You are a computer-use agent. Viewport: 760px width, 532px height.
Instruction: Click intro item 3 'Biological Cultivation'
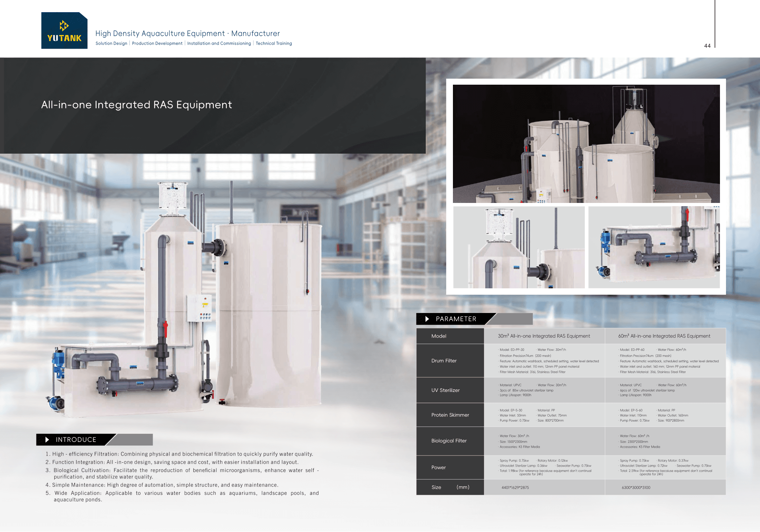[x=182, y=474]
